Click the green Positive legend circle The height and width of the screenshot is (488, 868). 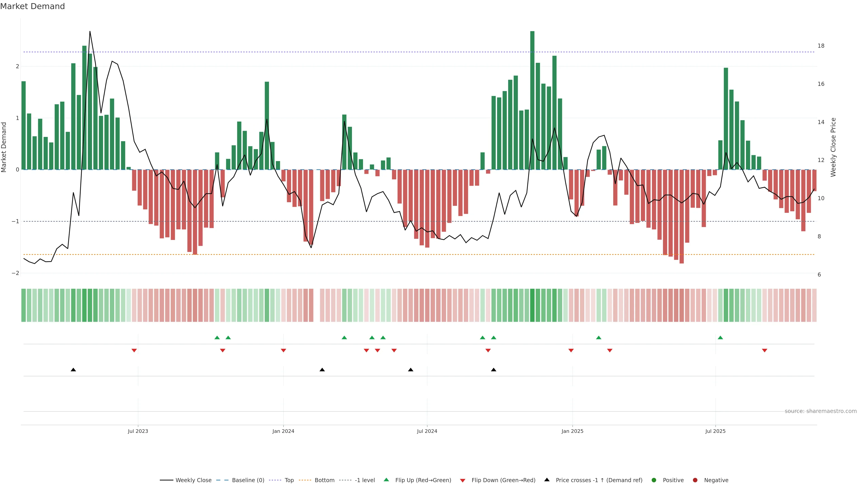(x=654, y=480)
